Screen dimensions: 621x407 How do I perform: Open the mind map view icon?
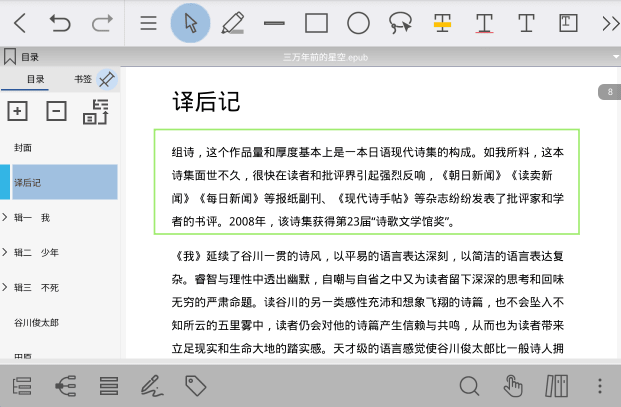[65, 386]
